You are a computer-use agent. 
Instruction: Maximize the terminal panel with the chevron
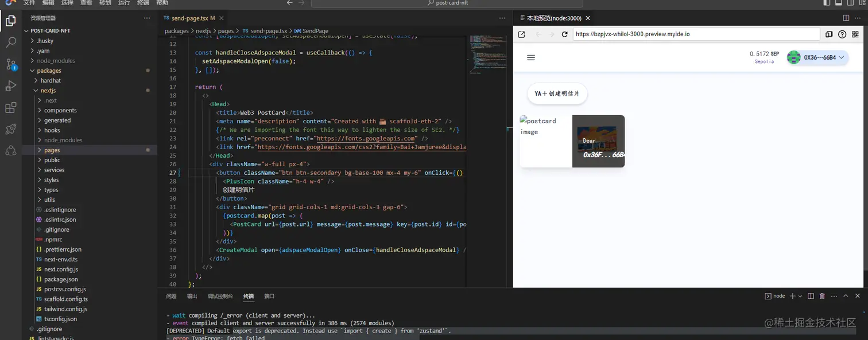point(846,296)
